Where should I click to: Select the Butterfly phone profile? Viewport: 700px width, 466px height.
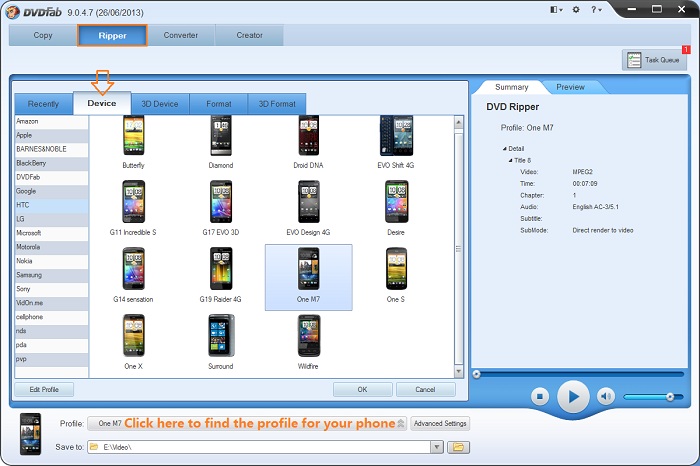tap(133, 142)
